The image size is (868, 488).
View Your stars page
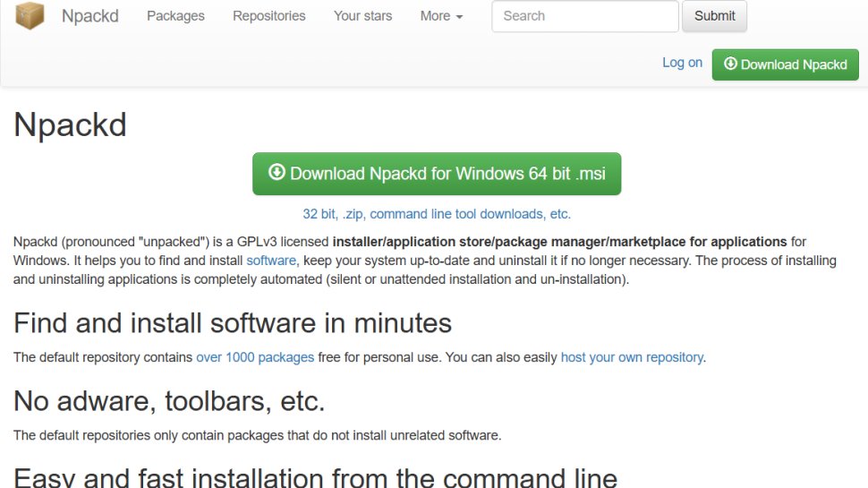[x=362, y=16]
